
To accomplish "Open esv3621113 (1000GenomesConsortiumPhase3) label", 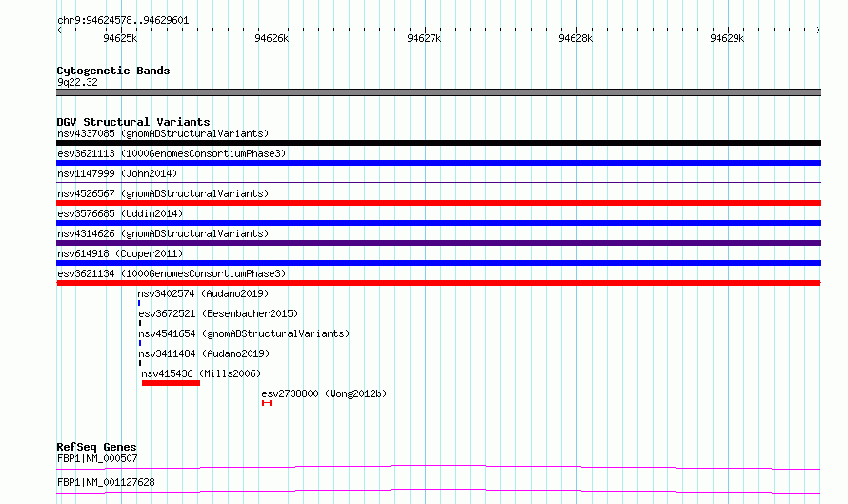I will click(172, 153).
